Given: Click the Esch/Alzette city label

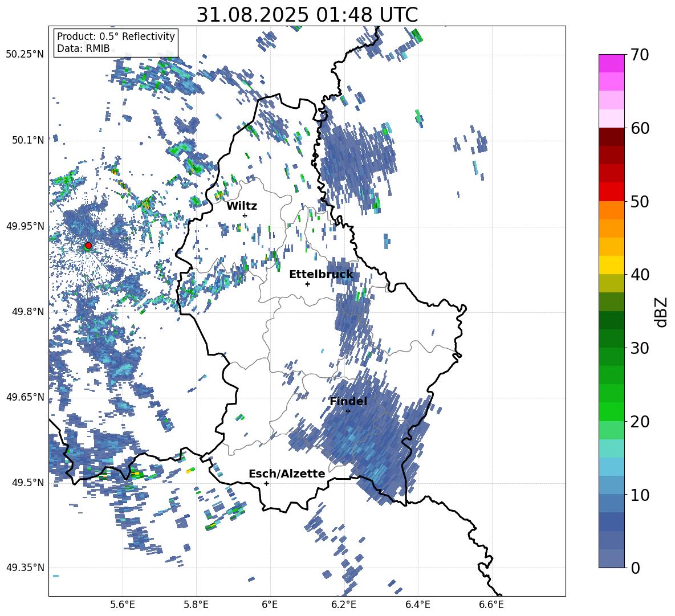Looking at the screenshot, I should tap(287, 474).
